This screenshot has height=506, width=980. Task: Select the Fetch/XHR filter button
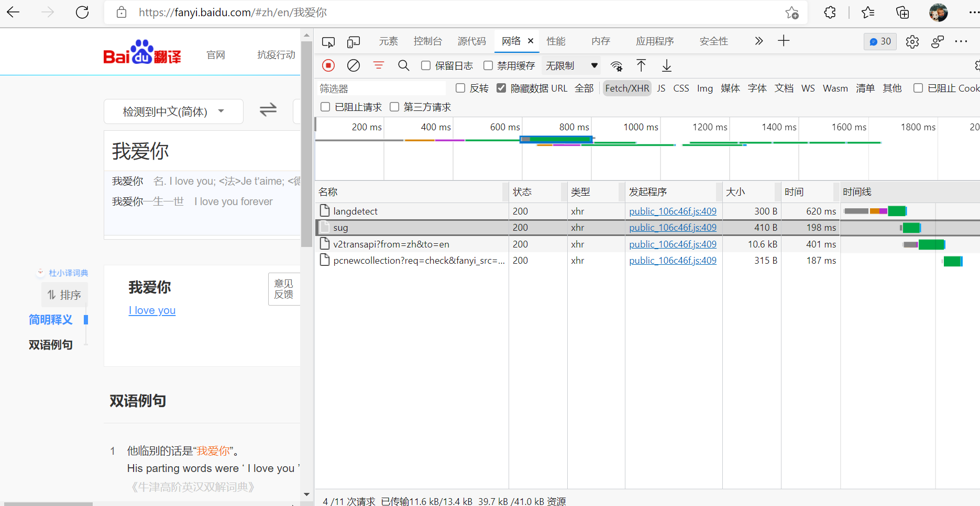tap(627, 88)
